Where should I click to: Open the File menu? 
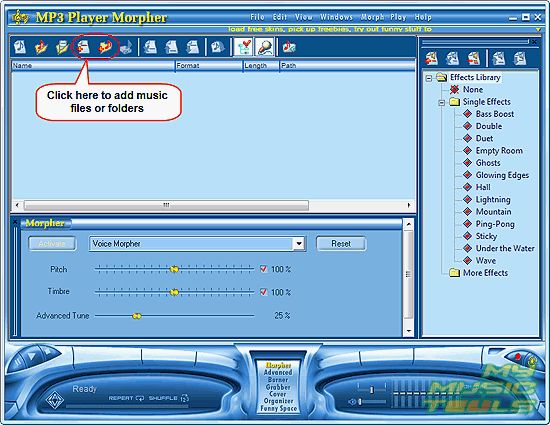257,17
